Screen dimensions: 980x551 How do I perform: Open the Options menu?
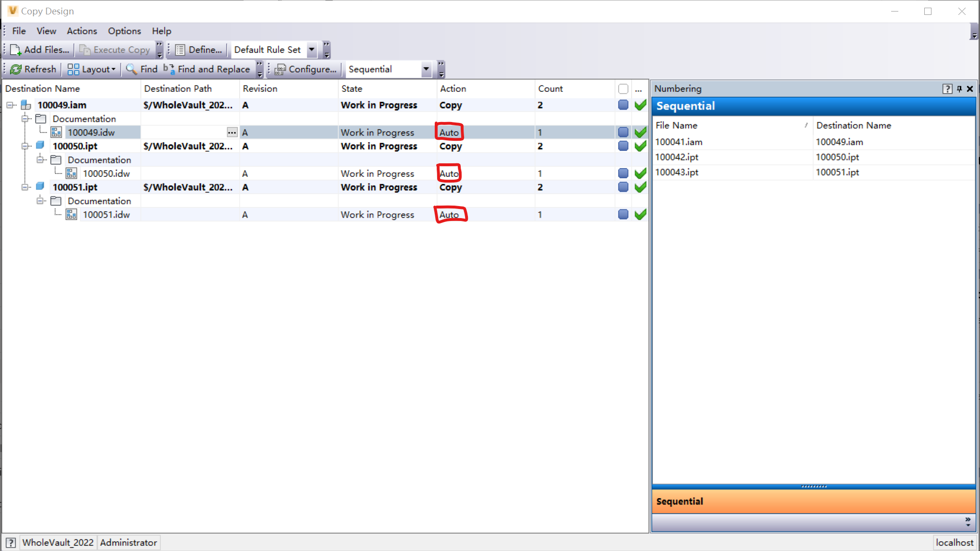[124, 31]
